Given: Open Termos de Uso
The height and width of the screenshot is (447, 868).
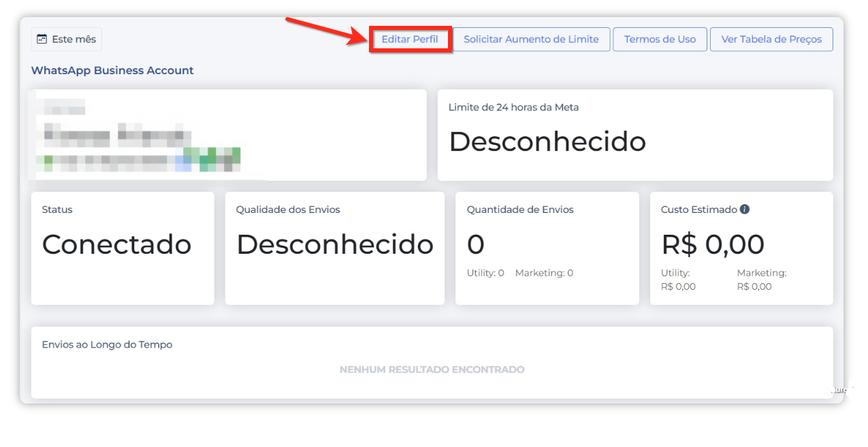Looking at the screenshot, I should point(660,39).
